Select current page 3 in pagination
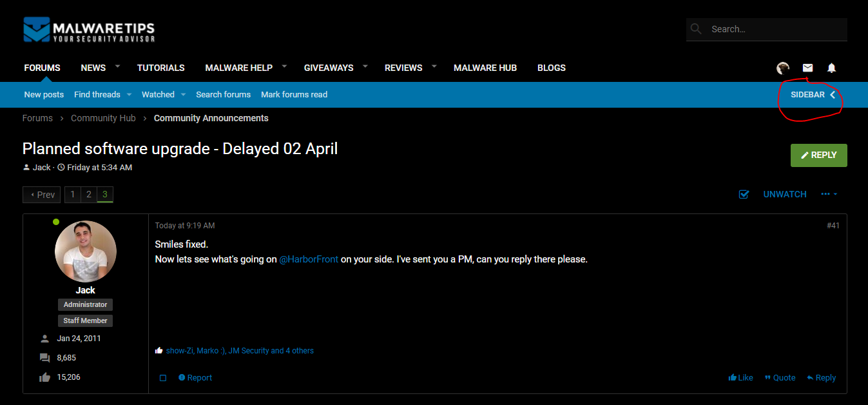This screenshot has height=405, width=868. (105, 195)
